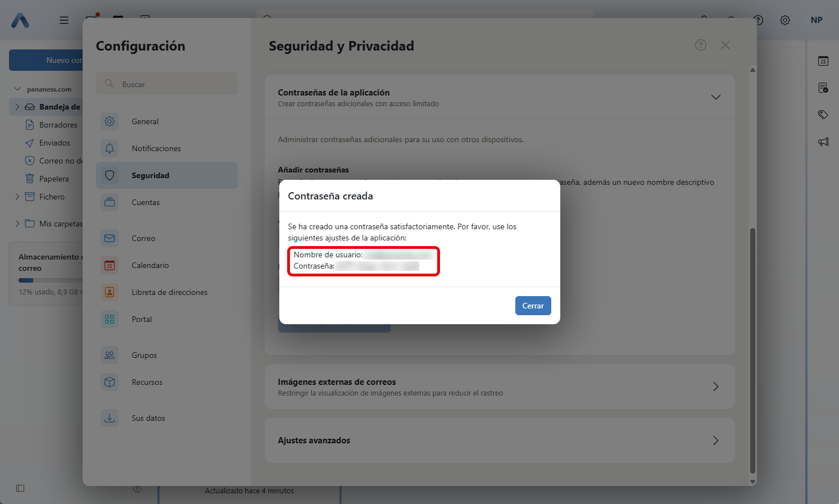Open the Portal grid icon
839x504 pixels.
point(110,319)
